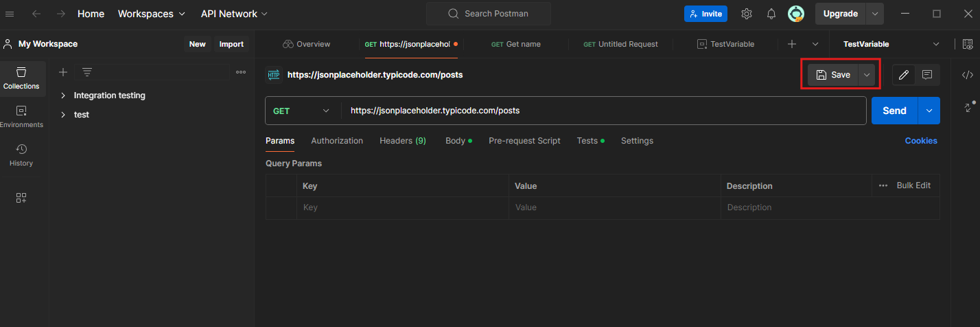Open Environments in the sidebar
Screen dimensions: 980x327
21,117
